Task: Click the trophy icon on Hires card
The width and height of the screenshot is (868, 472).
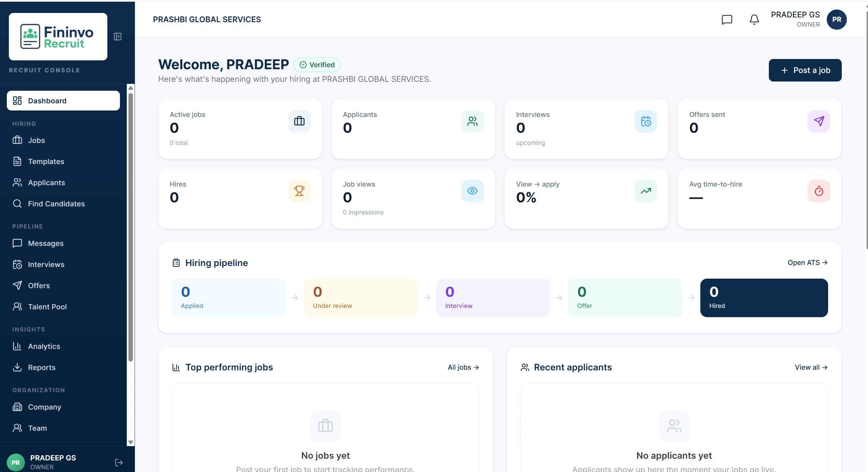Action: [299, 191]
